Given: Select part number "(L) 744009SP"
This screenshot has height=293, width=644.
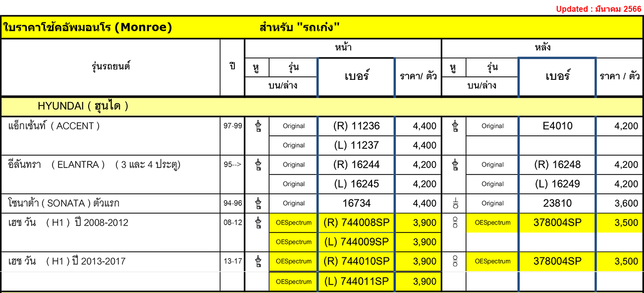Looking at the screenshot, I should tap(357, 242).
